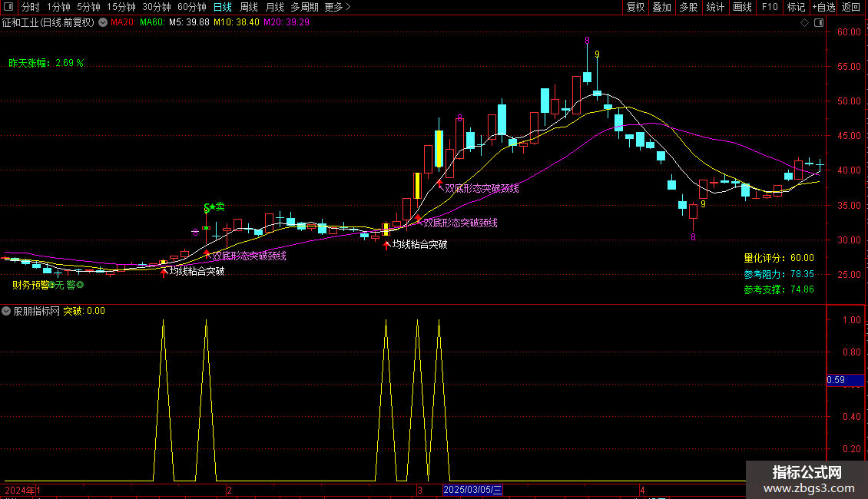Click the yellow 9 count beside the peak candle
The height and width of the screenshot is (499, 868).
pos(598,55)
